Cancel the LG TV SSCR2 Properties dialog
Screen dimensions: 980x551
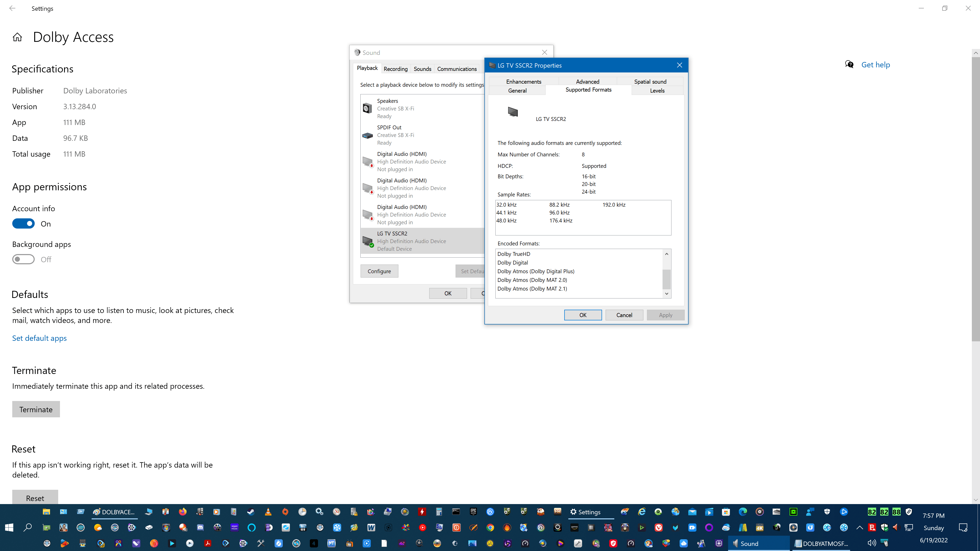(624, 315)
